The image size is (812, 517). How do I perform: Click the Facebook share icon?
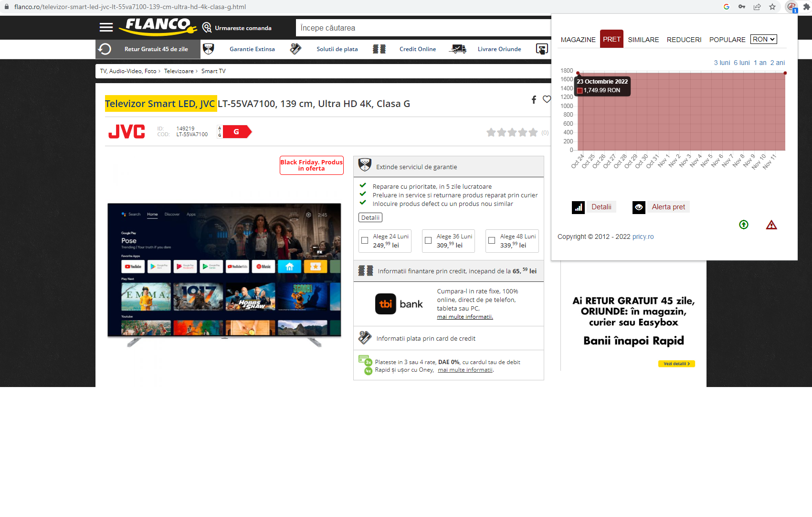534,99
